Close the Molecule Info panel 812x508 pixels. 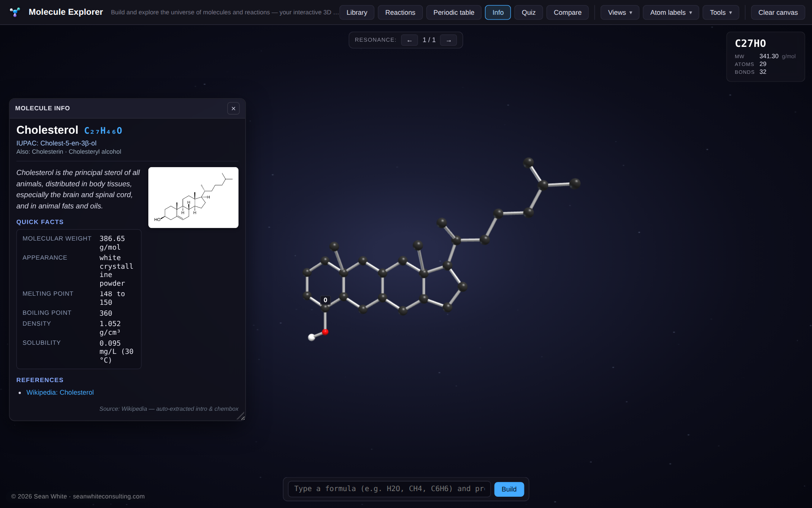click(x=233, y=109)
